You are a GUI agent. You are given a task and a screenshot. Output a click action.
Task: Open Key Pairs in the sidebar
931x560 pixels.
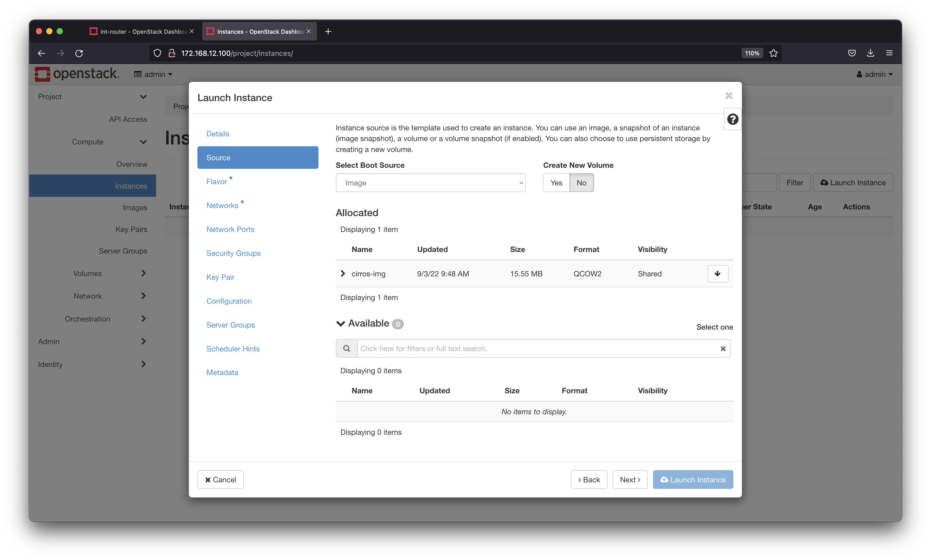pos(131,229)
